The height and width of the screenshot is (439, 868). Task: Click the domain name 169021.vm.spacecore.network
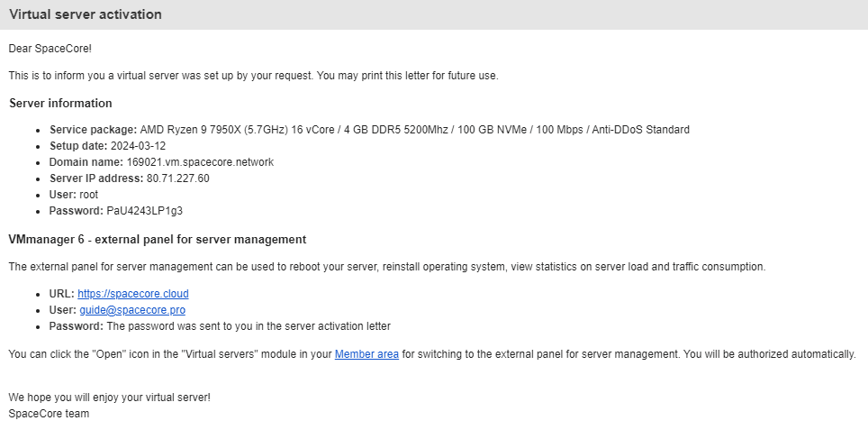pos(200,162)
